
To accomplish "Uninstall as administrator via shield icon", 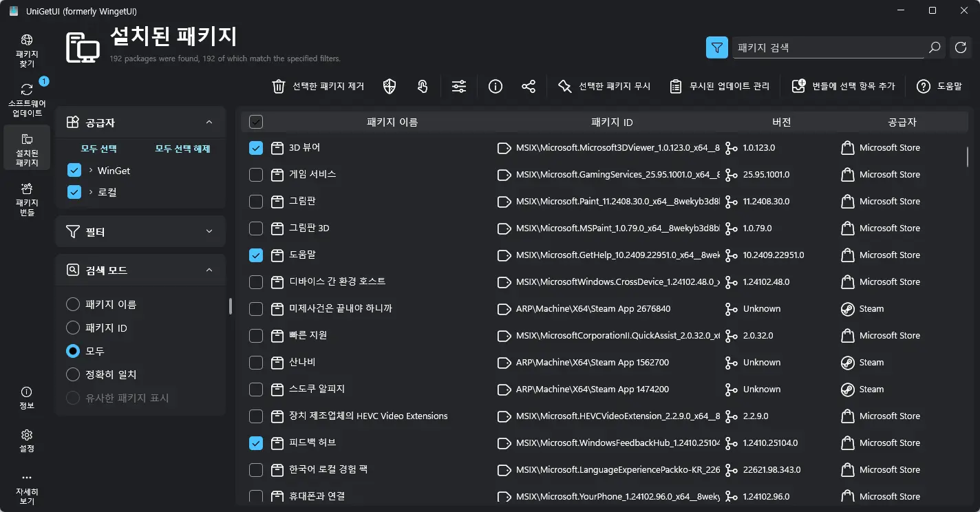I will 390,86.
